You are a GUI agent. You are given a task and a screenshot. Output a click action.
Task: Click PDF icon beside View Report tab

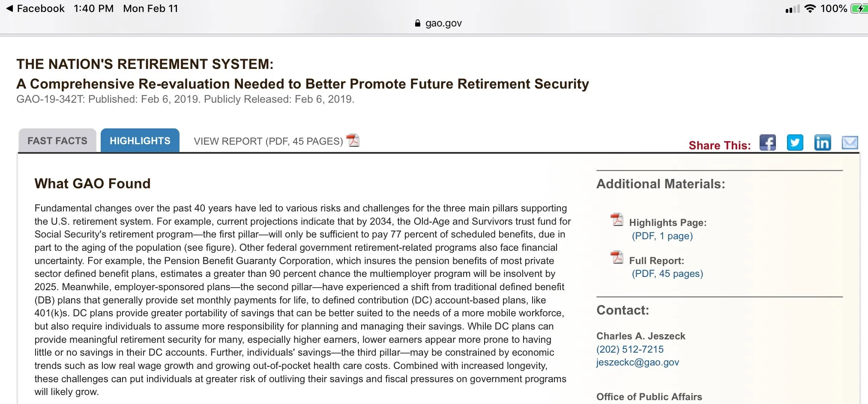coord(353,140)
